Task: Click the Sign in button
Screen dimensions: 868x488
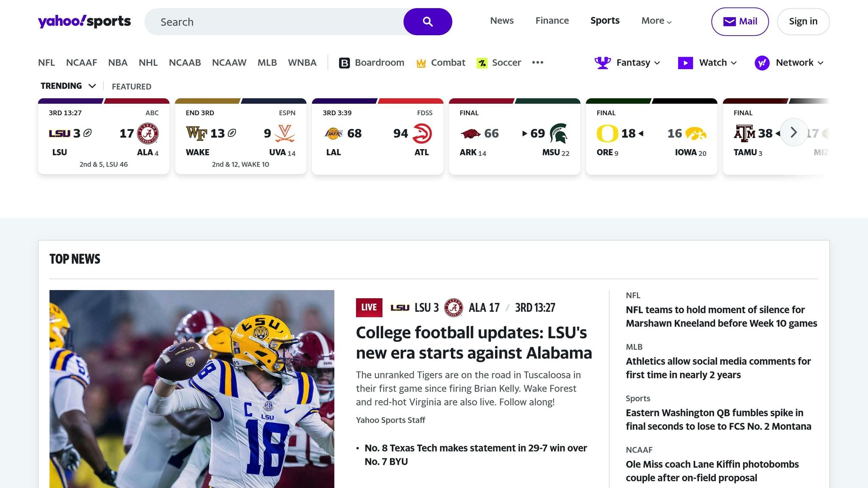Action: tap(803, 21)
